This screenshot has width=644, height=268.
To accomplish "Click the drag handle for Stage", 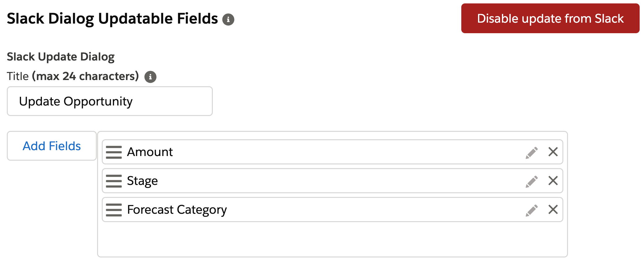I will pos(114,181).
